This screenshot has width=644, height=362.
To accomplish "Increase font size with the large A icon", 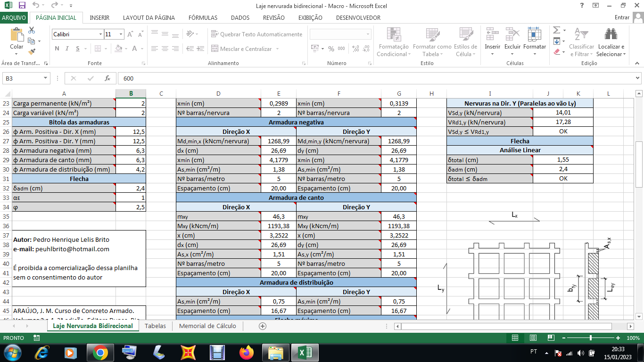I will point(131,34).
